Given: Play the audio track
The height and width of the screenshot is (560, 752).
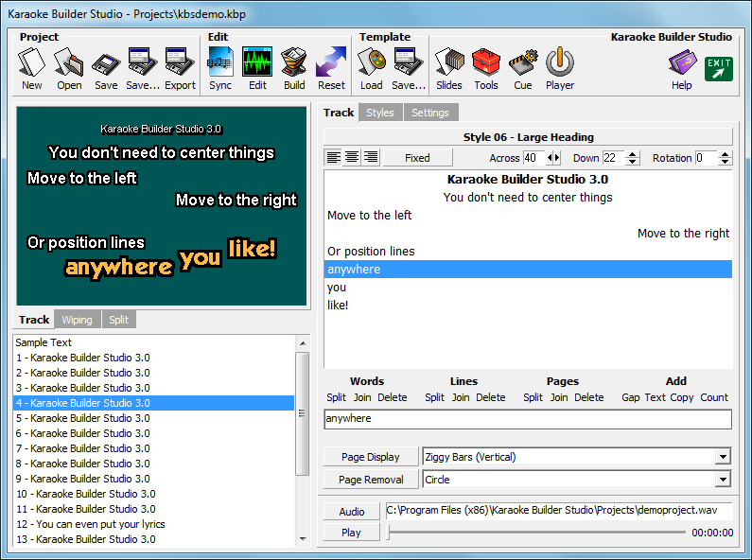Looking at the screenshot, I should point(352,533).
